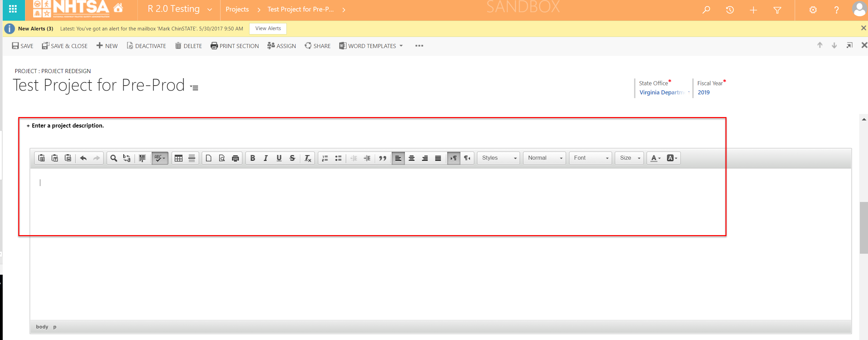The width and height of the screenshot is (868, 340).
Task: Open search with magnifier in top bar
Action: 706,10
